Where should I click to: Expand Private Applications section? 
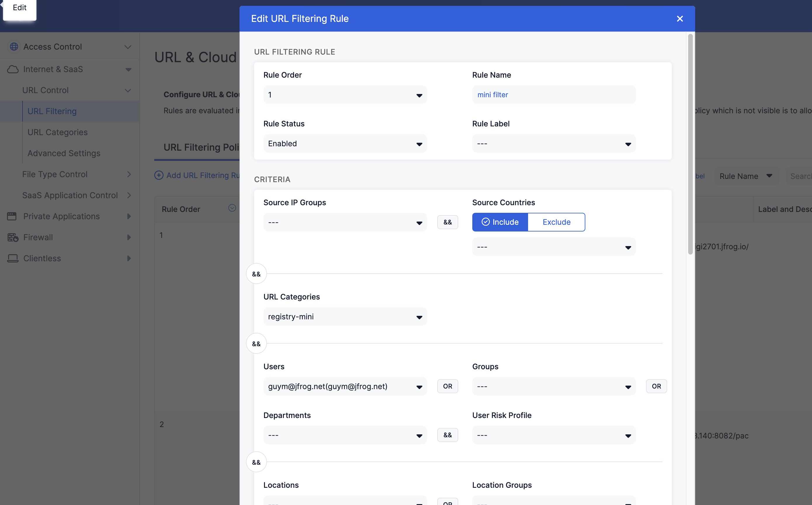click(x=129, y=216)
